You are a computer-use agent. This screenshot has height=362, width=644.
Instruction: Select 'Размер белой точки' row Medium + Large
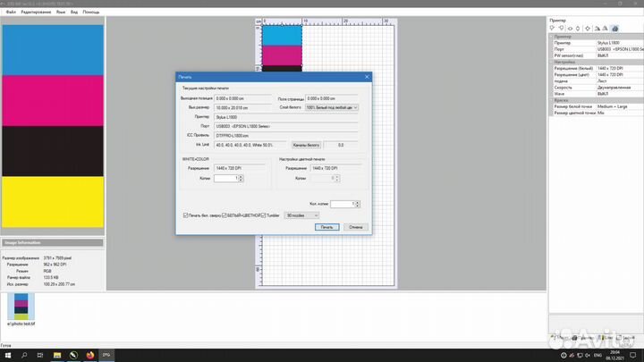tap(597, 106)
